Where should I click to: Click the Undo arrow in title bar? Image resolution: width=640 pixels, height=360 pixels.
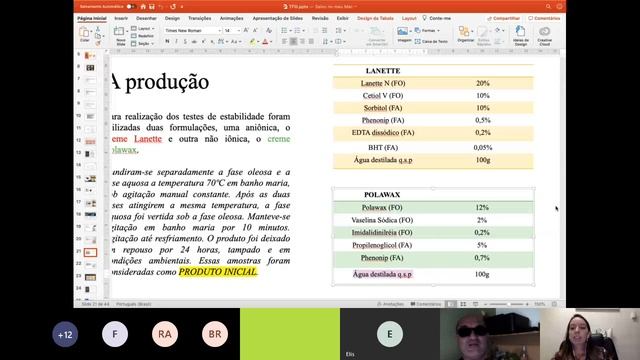click(161, 7)
